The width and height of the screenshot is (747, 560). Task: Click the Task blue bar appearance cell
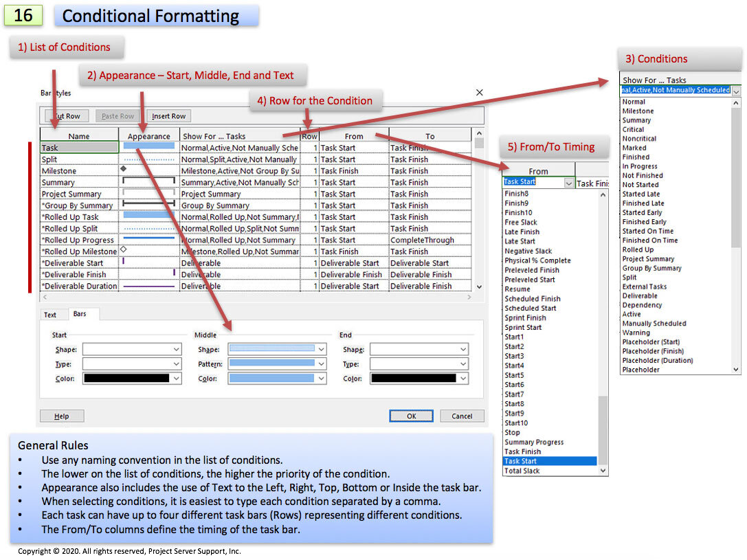tap(148, 148)
